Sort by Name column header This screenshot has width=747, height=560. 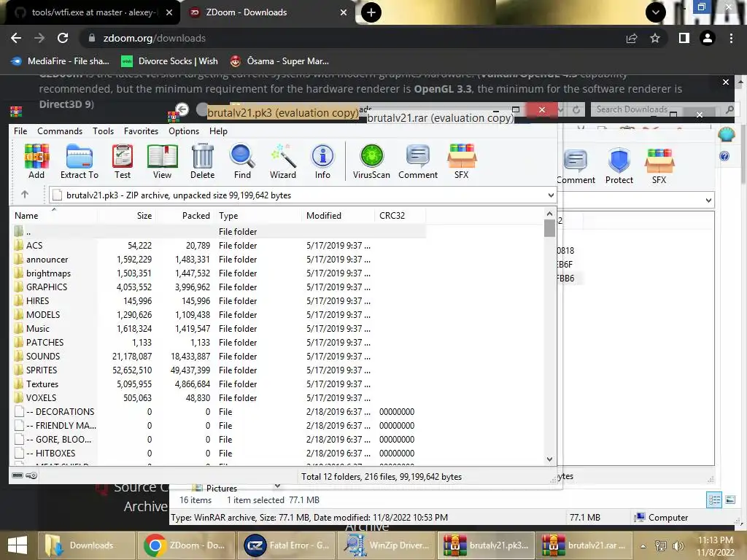coord(53,216)
